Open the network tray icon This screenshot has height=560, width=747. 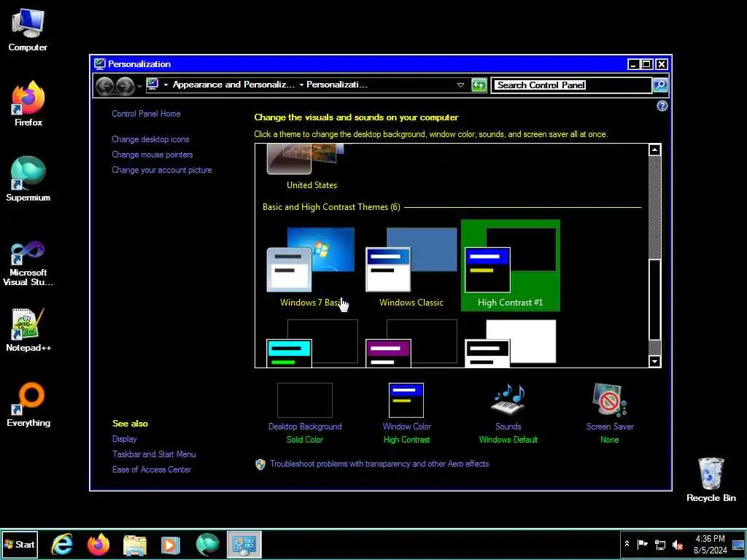pos(659,544)
